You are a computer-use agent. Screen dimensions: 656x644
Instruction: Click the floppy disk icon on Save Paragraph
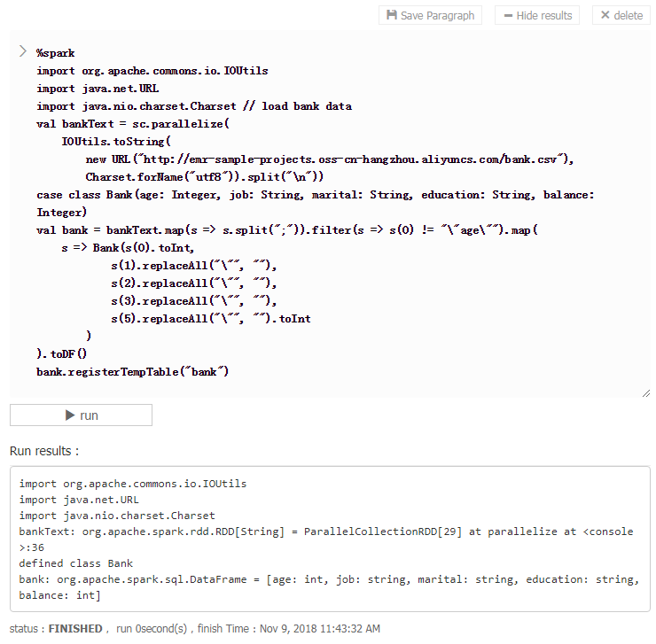coord(391,15)
